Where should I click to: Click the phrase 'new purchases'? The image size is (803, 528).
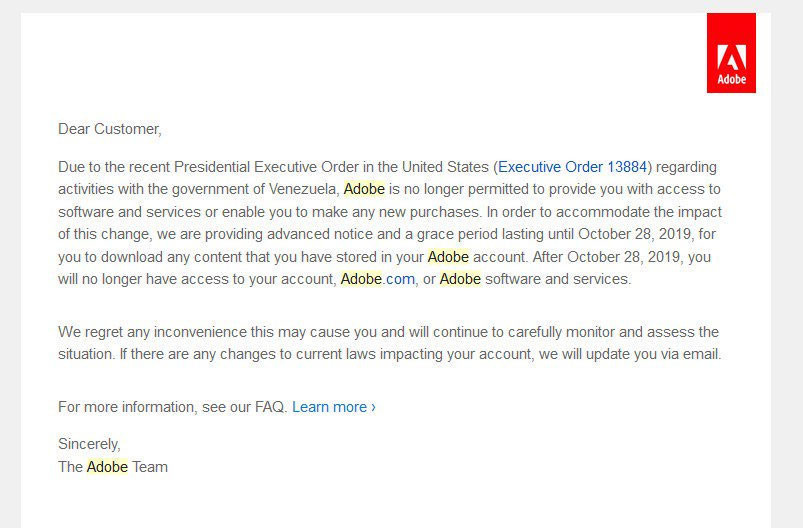click(x=430, y=212)
